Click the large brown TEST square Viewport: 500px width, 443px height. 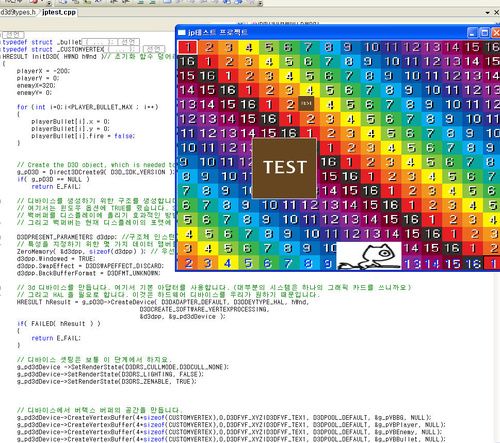(x=284, y=168)
